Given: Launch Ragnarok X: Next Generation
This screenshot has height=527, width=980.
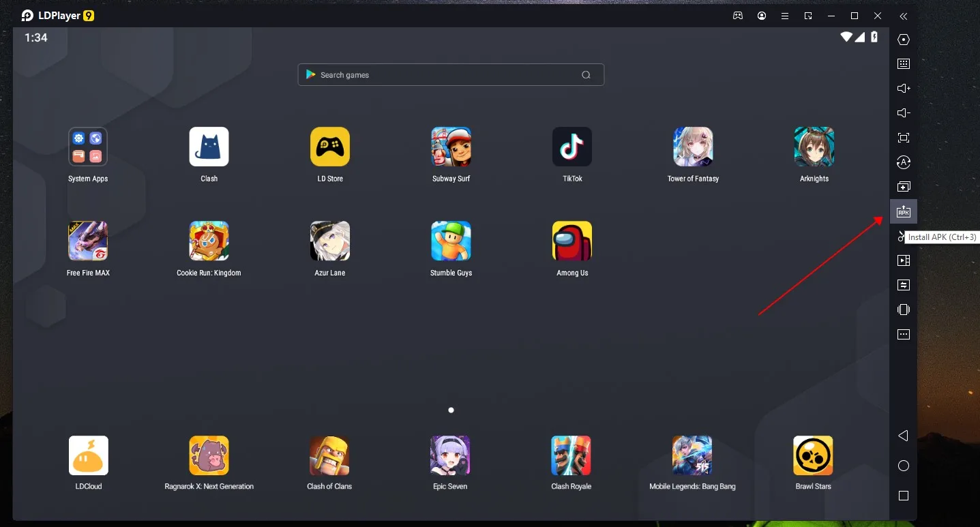Looking at the screenshot, I should tap(209, 455).
